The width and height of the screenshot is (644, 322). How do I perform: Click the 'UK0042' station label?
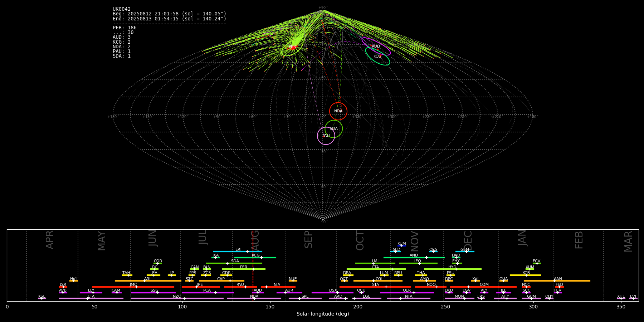[122, 9]
